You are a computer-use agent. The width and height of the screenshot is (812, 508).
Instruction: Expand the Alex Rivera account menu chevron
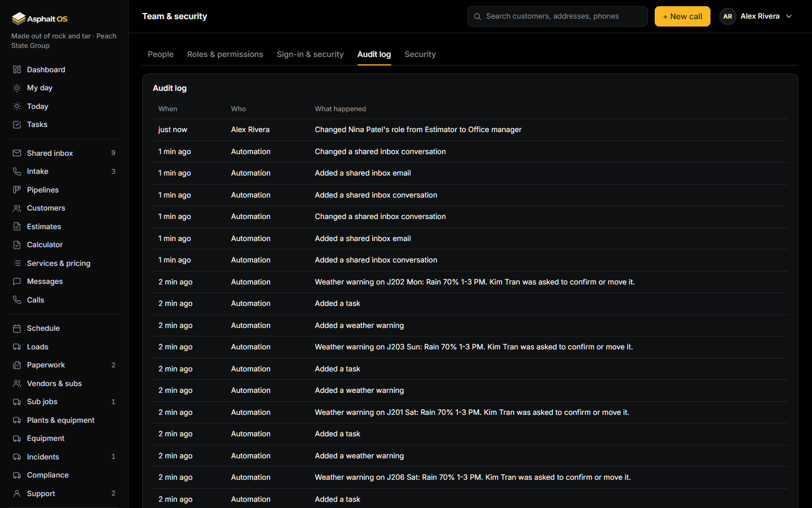coord(789,16)
